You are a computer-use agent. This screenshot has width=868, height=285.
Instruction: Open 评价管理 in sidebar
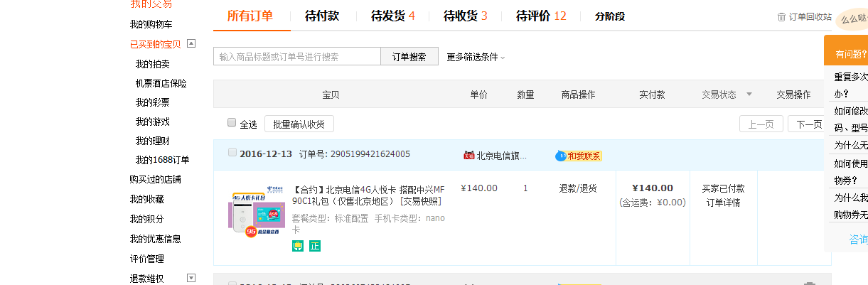click(146, 259)
